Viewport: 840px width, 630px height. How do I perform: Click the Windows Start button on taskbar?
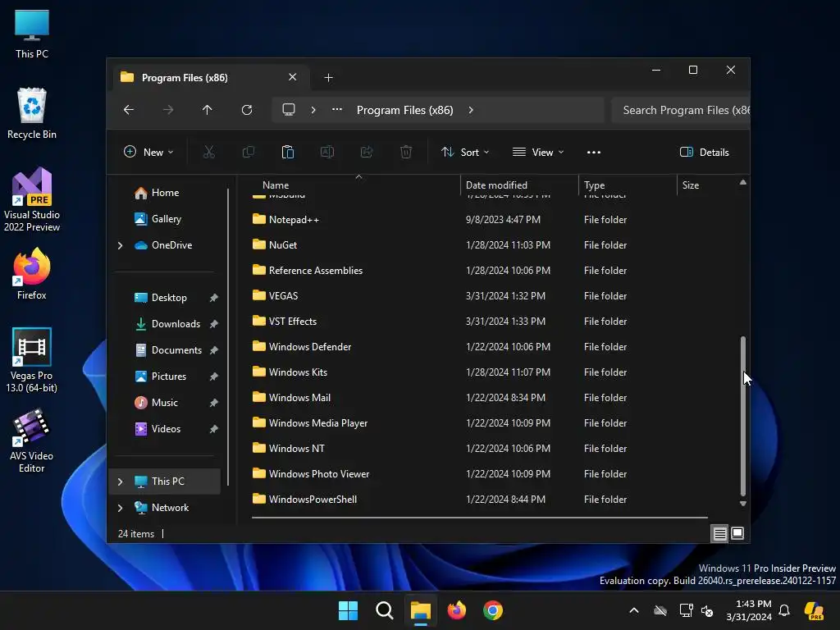348,610
